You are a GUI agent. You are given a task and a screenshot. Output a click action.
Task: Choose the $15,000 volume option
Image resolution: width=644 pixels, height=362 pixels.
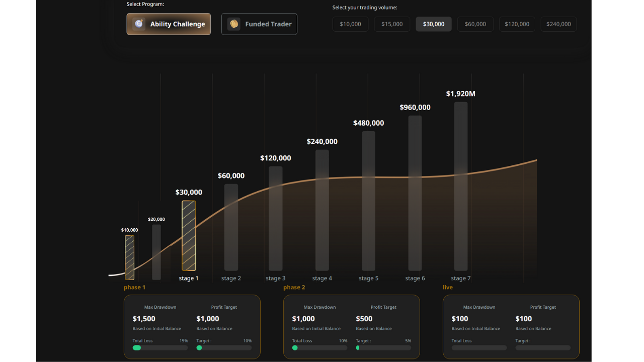click(x=392, y=24)
